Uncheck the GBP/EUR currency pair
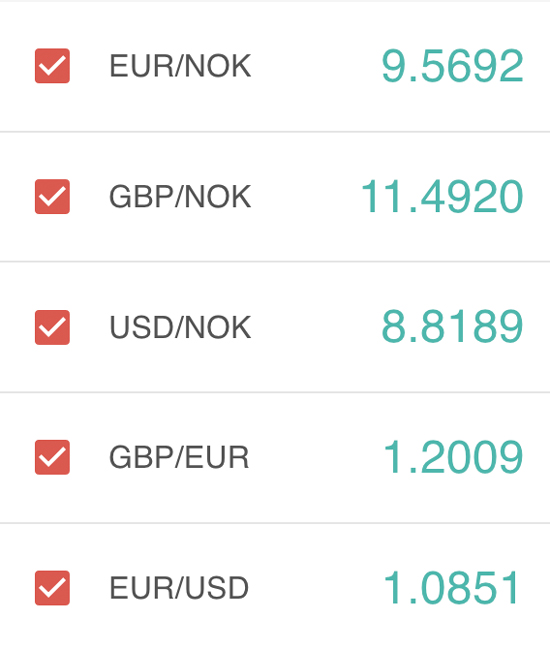The image size is (550, 650). click(52, 457)
